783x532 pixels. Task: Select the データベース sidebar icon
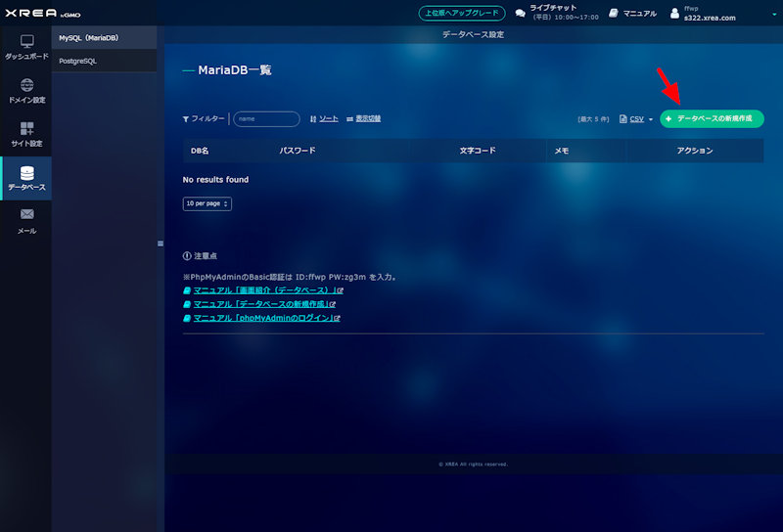click(26, 175)
